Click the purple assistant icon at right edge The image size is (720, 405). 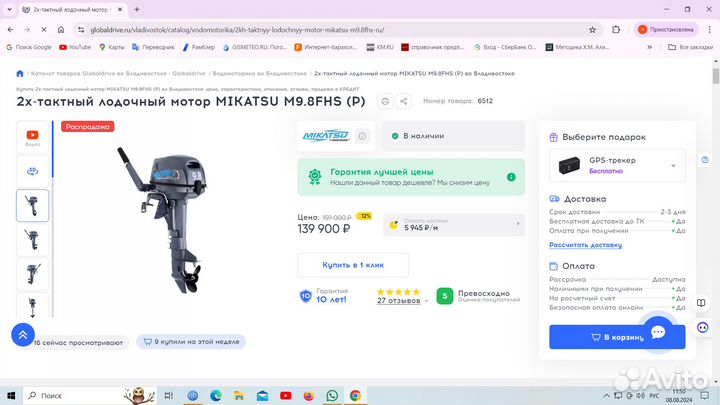pyautogui.click(x=703, y=327)
